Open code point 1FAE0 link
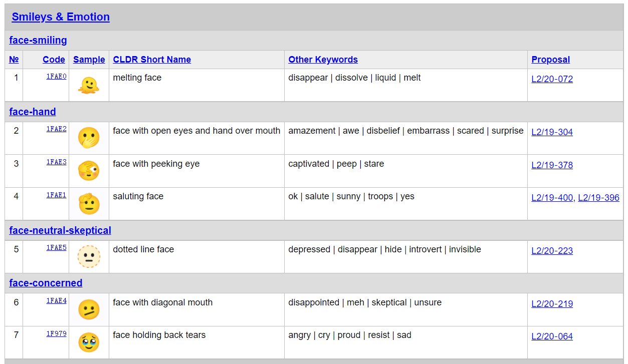Image resolution: width=628 pixels, height=364 pixels. tap(56, 77)
